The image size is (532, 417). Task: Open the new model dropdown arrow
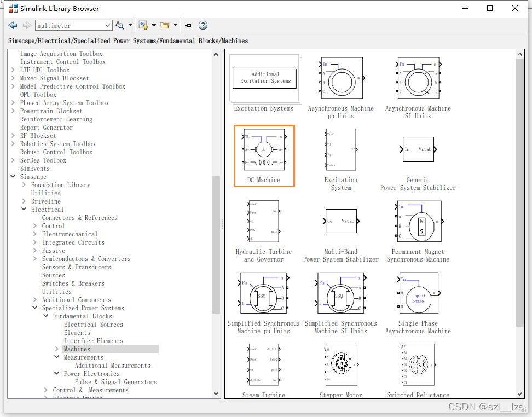pos(154,26)
